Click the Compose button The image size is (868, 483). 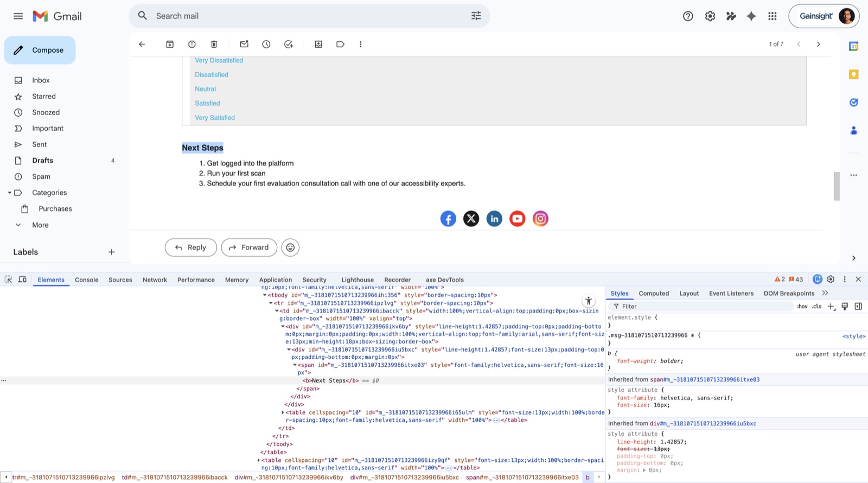40,50
